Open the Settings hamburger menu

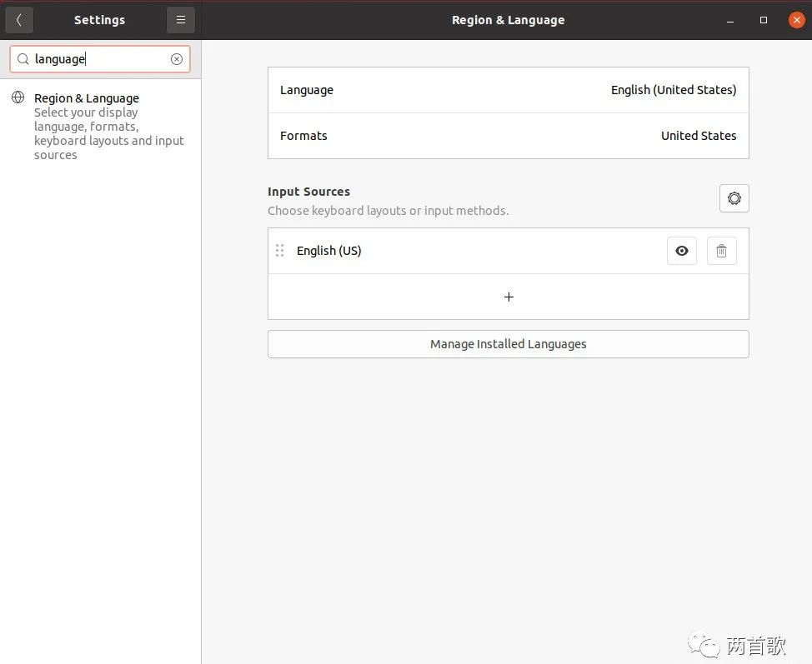click(x=180, y=20)
